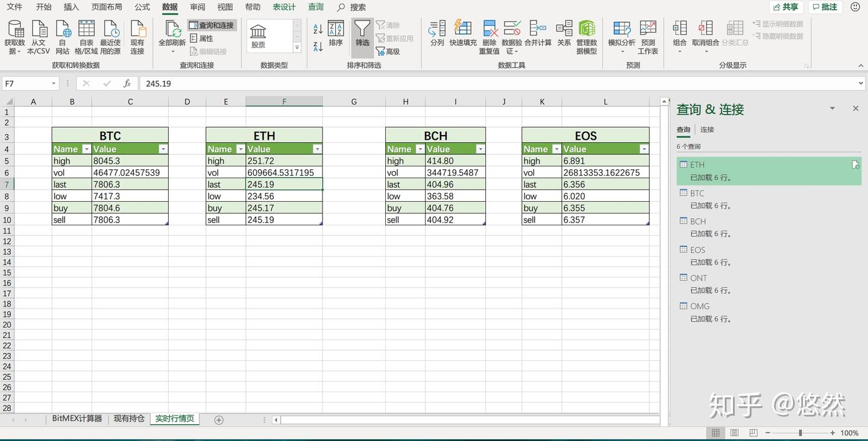The height and width of the screenshot is (441, 868).
Task: Select the ONT query in the pane
Action: 769,284
